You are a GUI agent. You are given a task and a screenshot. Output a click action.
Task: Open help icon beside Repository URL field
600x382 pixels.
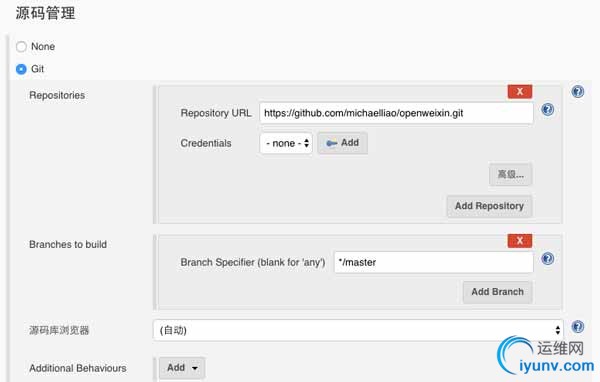[x=548, y=109]
